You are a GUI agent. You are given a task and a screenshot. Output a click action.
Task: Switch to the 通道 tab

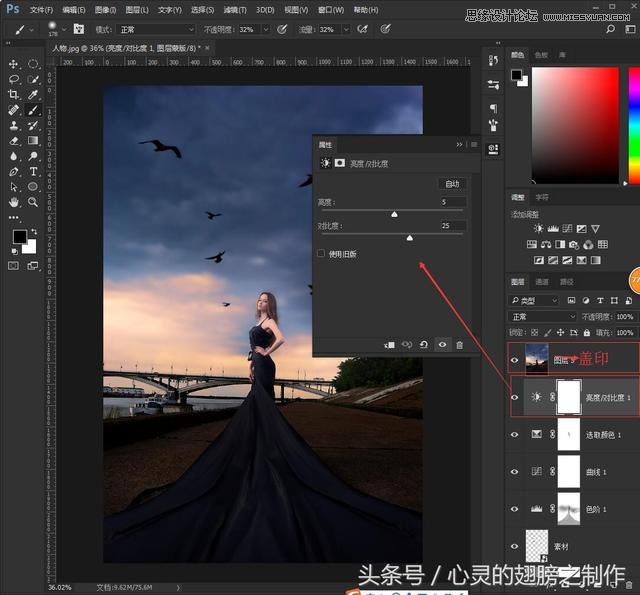pyautogui.click(x=542, y=282)
